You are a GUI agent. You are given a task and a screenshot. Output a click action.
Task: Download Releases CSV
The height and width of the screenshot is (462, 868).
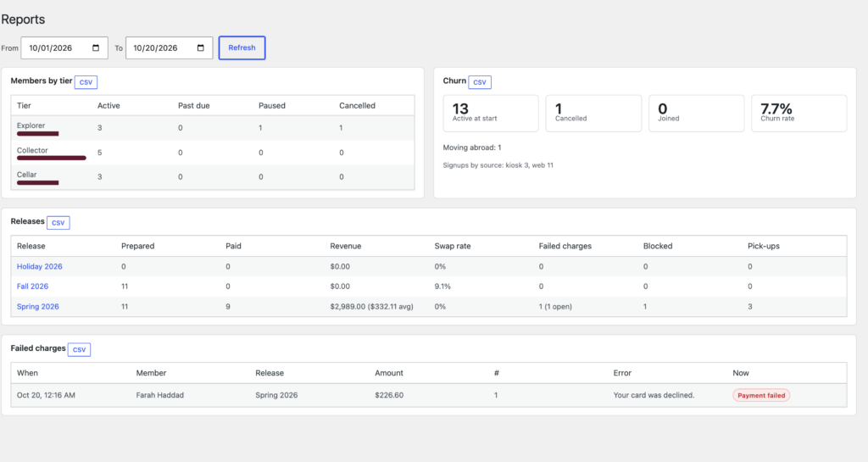click(58, 222)
